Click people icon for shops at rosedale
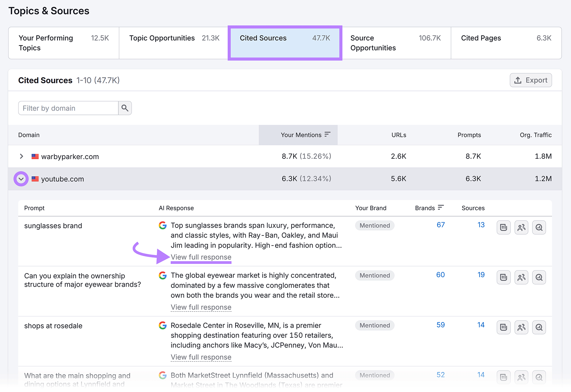 (521, 327)
